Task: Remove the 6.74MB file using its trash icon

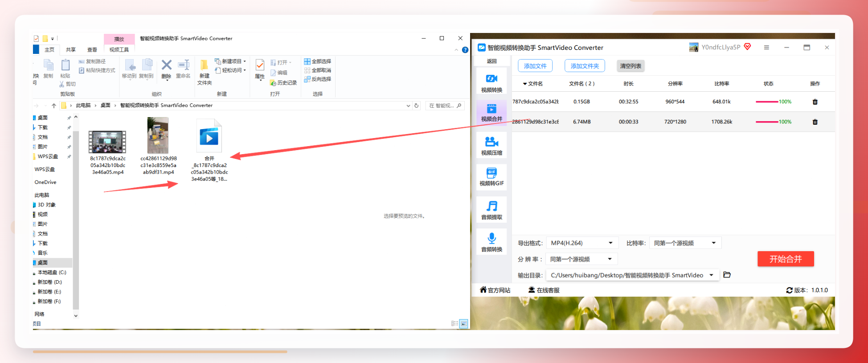Action: 815,122
